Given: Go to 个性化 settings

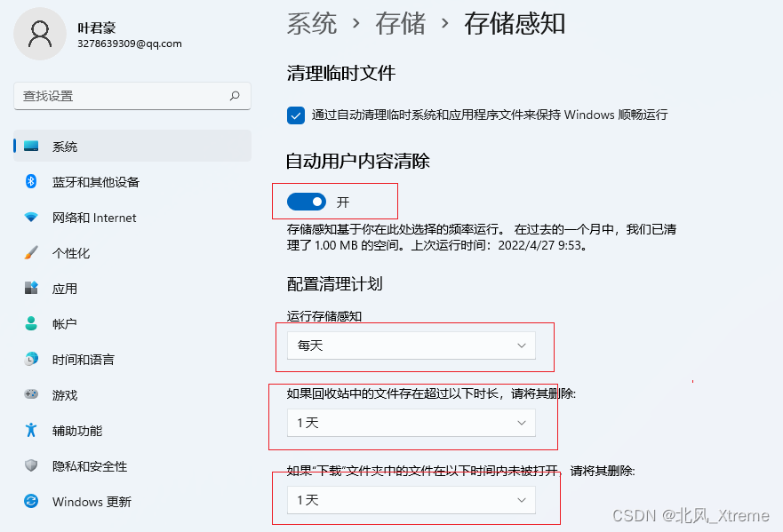Looking at the screenshot, I should [132, 252].
